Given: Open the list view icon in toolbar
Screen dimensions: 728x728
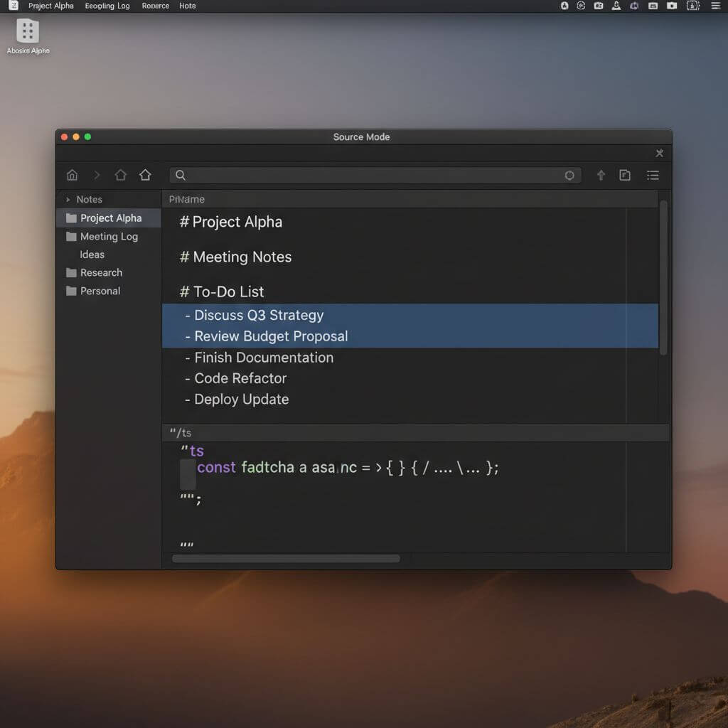Looking at the screenshot, I should 653,175.
